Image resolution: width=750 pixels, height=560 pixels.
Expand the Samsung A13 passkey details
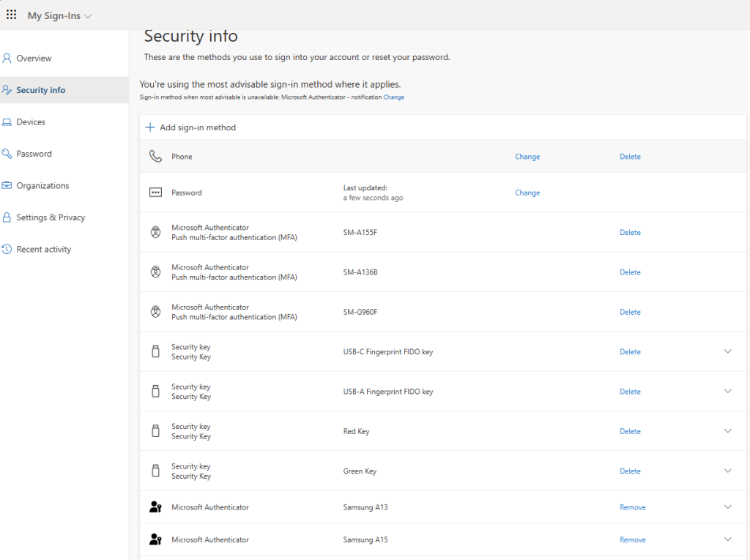[727, 507]
